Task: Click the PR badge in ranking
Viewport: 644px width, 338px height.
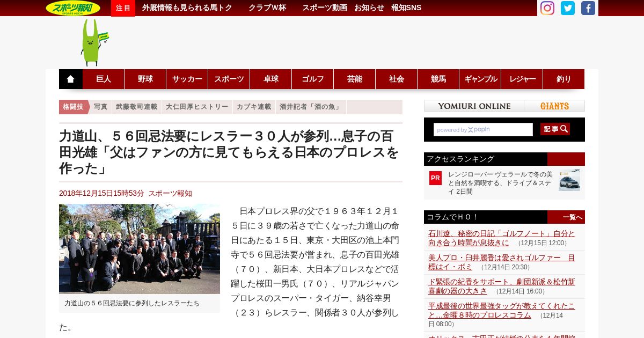Action: point(435,178)
